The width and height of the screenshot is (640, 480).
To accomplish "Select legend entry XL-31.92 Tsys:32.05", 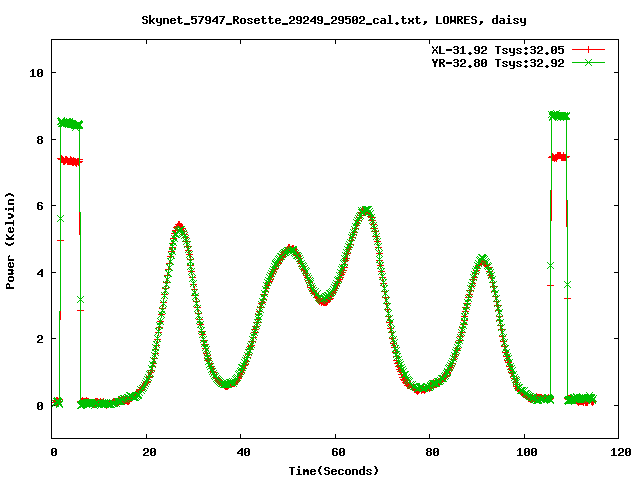I will click(498, 50).
